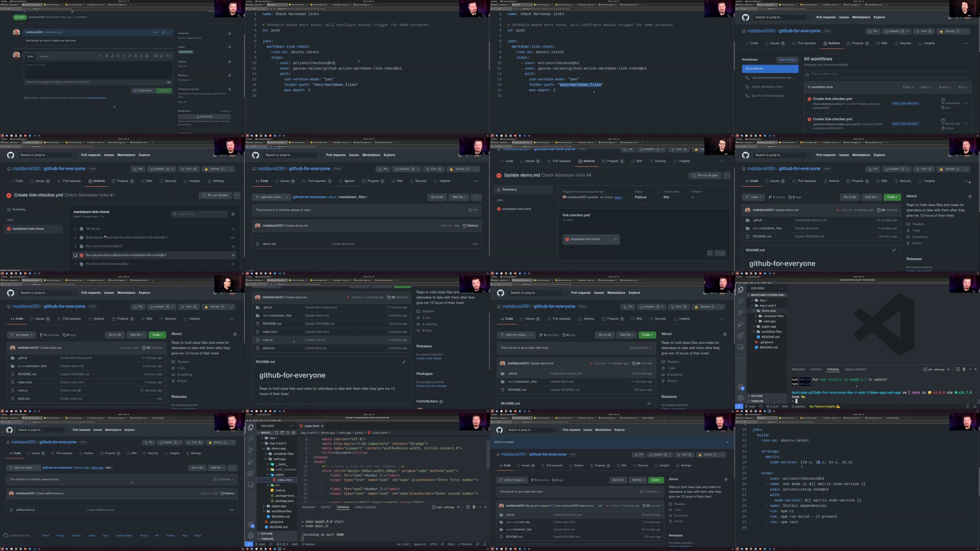Open package.json in the VS Code explorer
Image resolution: width=980 pixels, height=551 pixels.
point(284,501)
